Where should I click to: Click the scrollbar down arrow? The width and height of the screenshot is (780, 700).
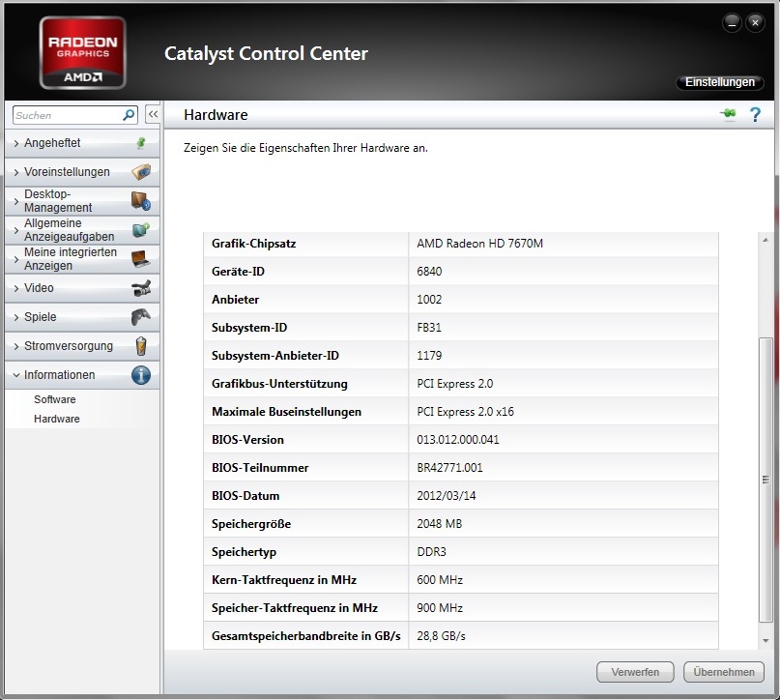pyautogui.click(x=766, y=641)
